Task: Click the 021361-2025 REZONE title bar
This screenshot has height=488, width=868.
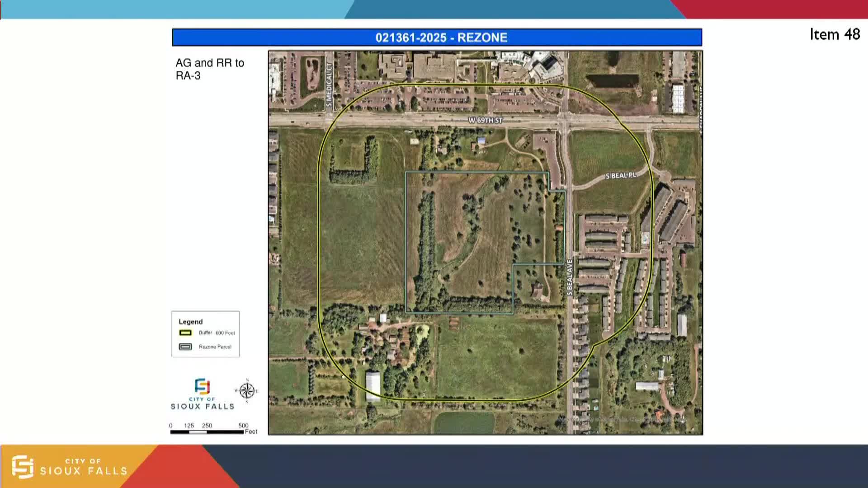Action: pyautogui.click(x=437, y=38)
